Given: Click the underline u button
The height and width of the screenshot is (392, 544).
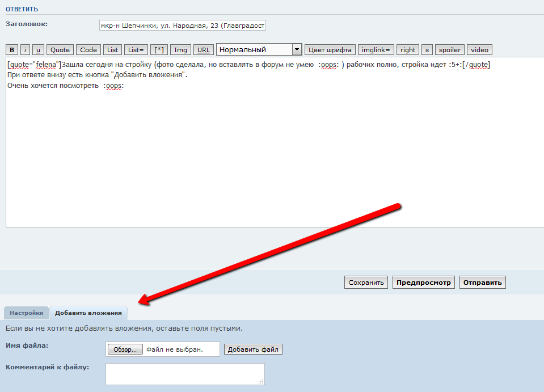Looking at the screenshot, I should click(38, 50).
